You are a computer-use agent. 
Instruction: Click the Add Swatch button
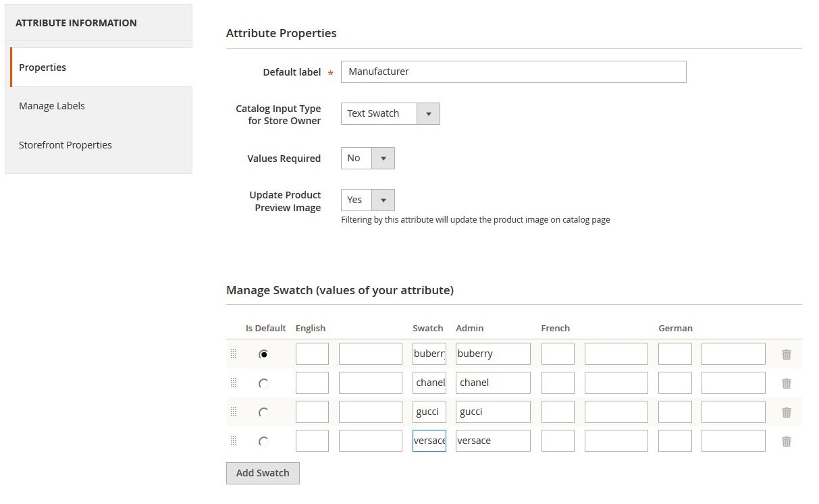[x=263, y=473]
